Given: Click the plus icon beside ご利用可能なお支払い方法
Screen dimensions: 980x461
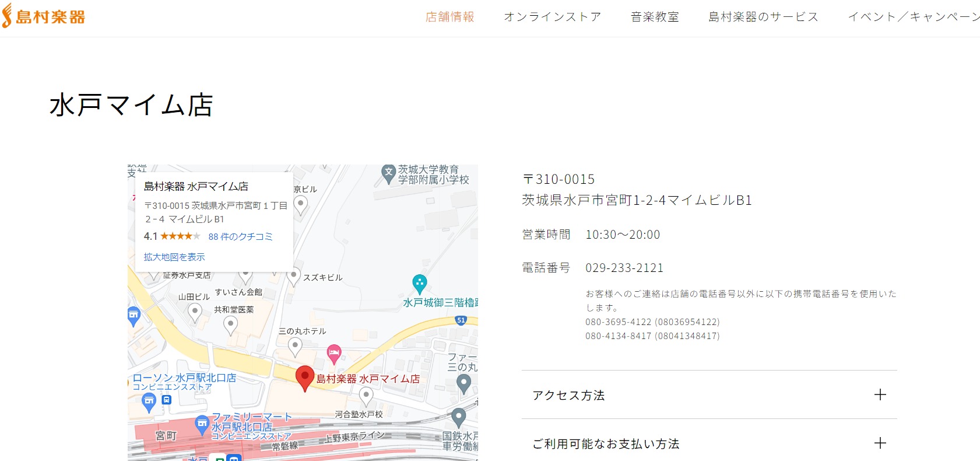Looking at the screenshot, I should [880, 443].
